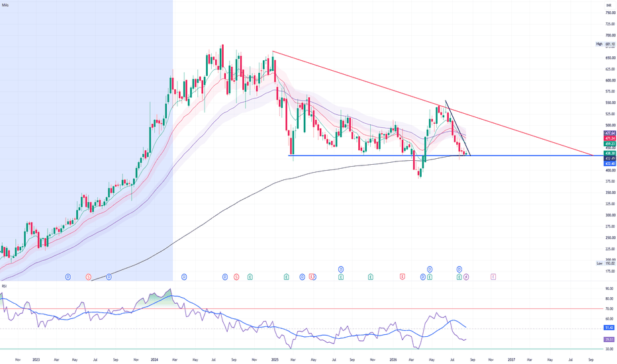Click the RSI pane legend label
Image resolution: width=617 pixels, height=364 pixels.
tap(4, 286)
